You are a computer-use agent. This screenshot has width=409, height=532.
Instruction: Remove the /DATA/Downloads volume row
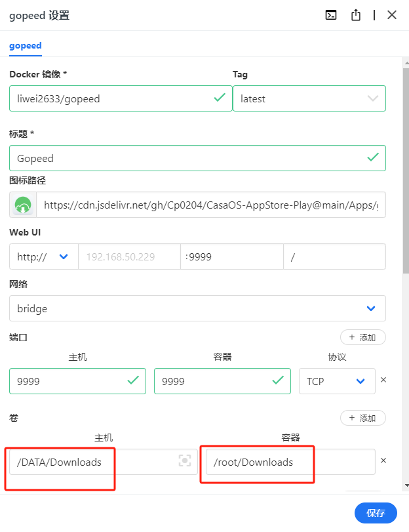[x=383, y=460]
